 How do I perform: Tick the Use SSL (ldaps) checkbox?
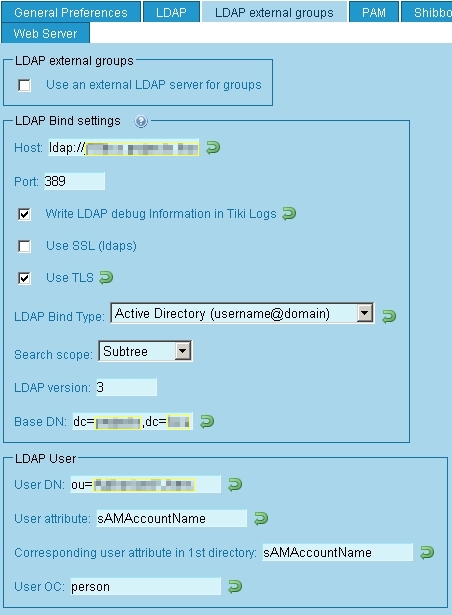(24, 246)
